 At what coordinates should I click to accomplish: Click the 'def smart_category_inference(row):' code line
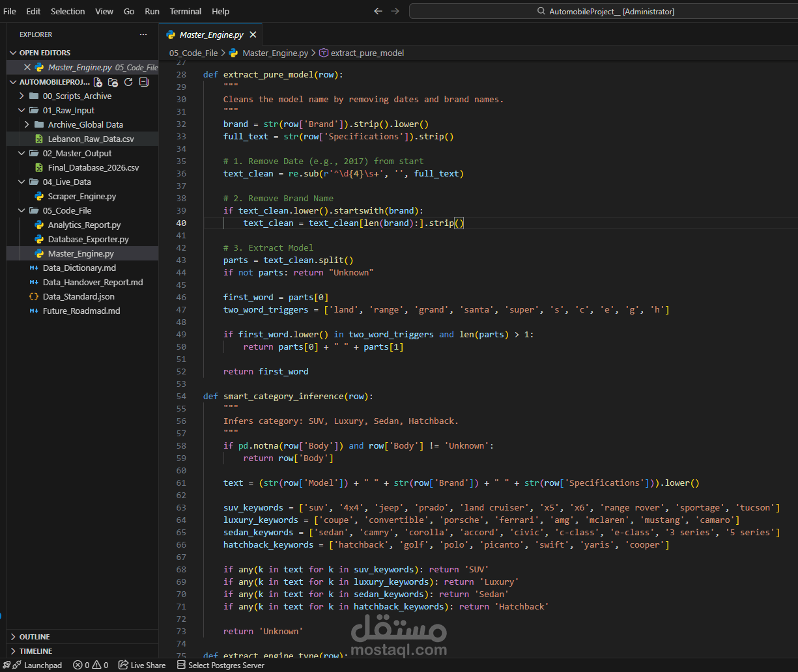click(x=288, y=396)
